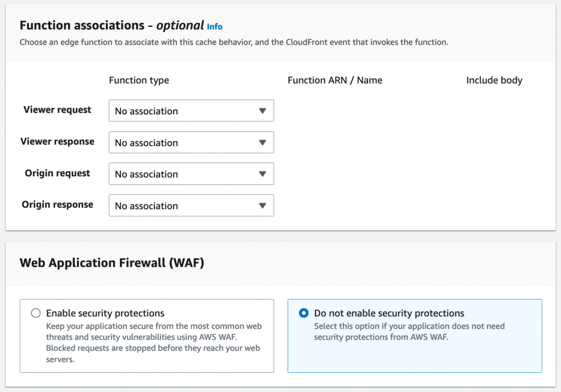Click the Web Application Firewall (WAF) heading
Image resolution: width=561 pixels, height=392 pixels.
click(112, 263)
